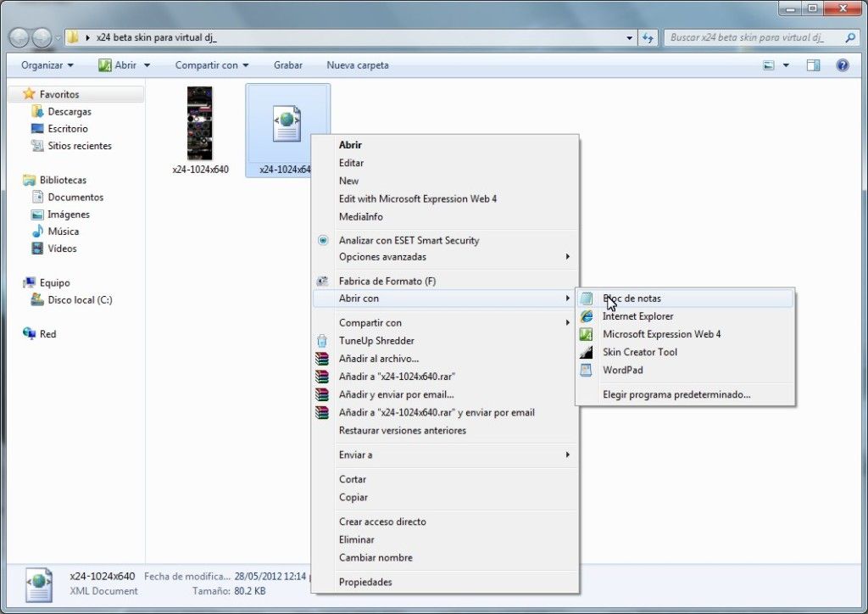Click WinRAR icon beside 'y enviar por email' entry
Viewport: 868px width, 614px height.
point(322,412)
